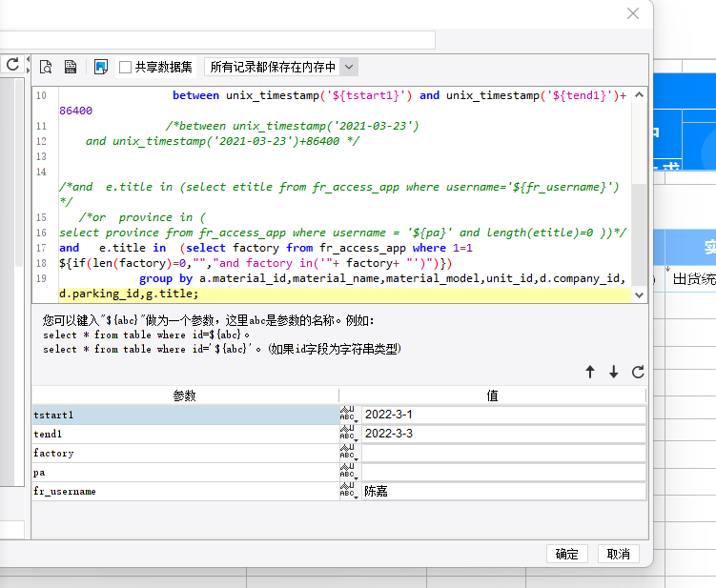The width and height of the screenshot is (716, 588).
Task: Place cursor on SQL line 17
Action: click(266, 248)
